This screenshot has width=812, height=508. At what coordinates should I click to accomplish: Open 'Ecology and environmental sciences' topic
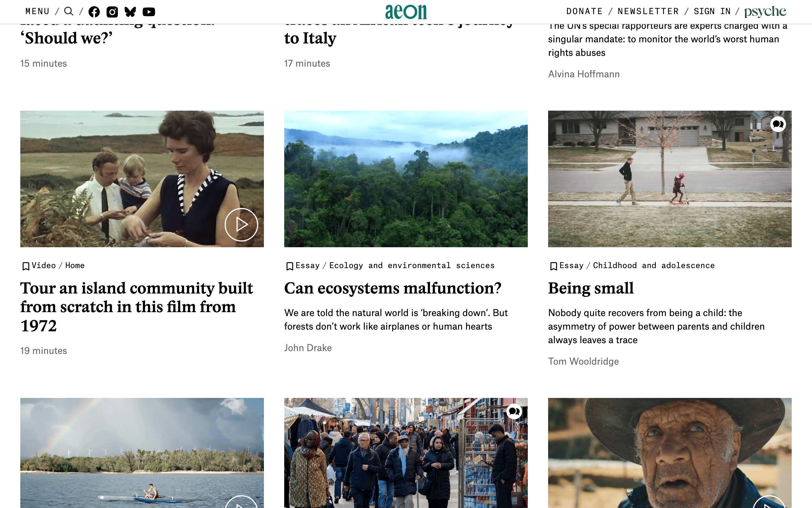coord(412,265)
